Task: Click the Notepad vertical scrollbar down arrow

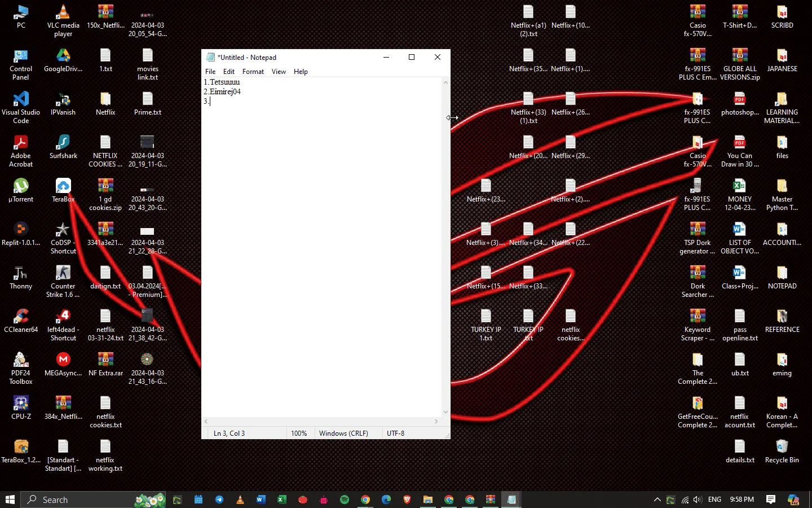Action: click(x=445, y=412)
